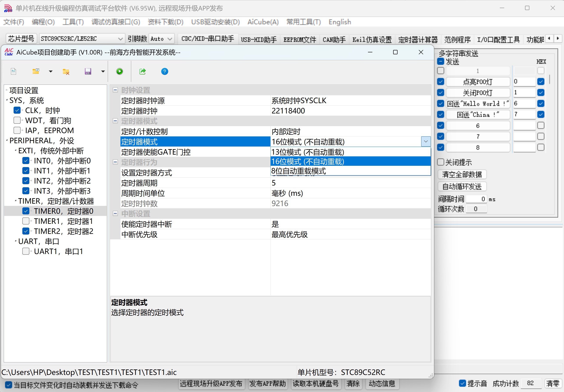Collapse the TIMER 定时器/计数器 tree node
564x392 pixels.
pos(16,201)
